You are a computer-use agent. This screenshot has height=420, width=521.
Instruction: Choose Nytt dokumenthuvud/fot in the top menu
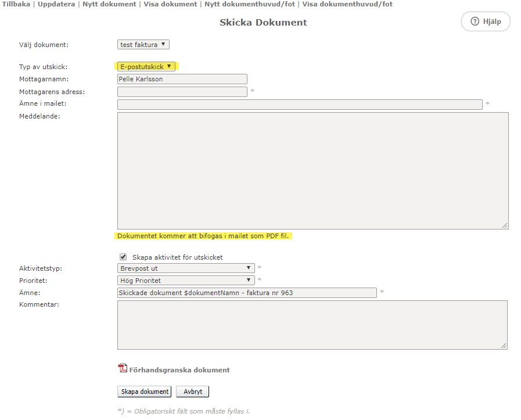coord(249,4)
